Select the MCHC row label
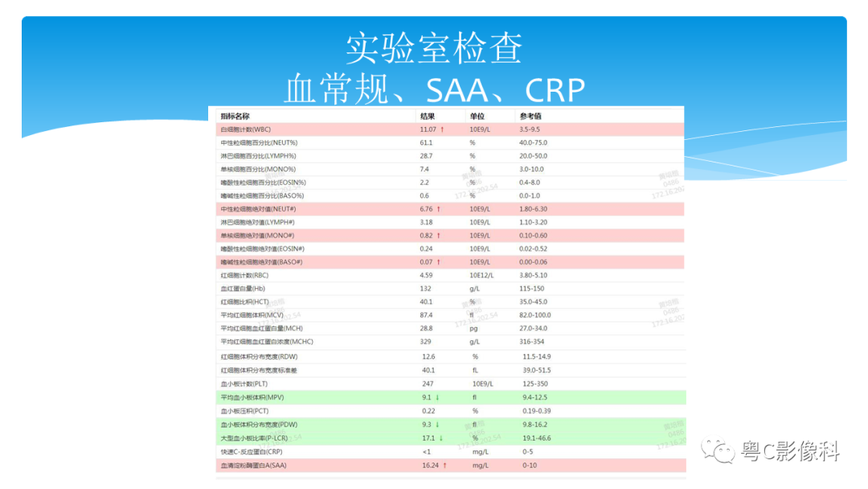Image resolution: width=868 pixels, height=489 pixels. [x=267, y=343]
